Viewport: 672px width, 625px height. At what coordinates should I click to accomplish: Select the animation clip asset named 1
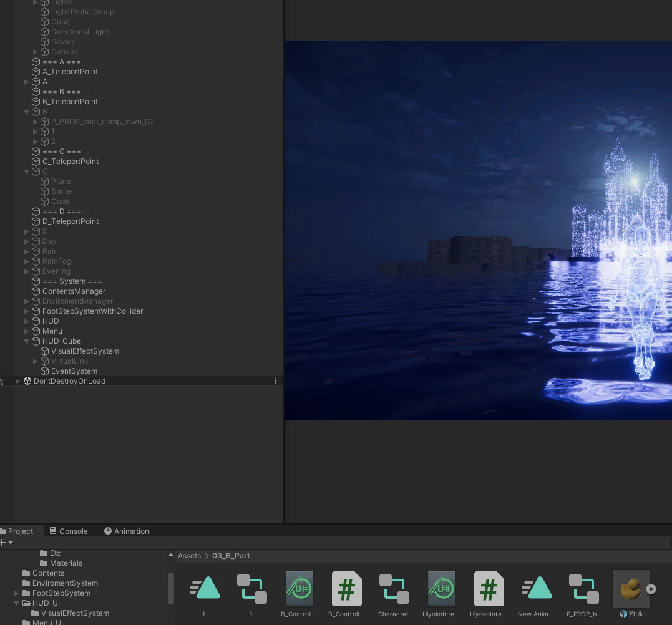click(x=205, y=589)
